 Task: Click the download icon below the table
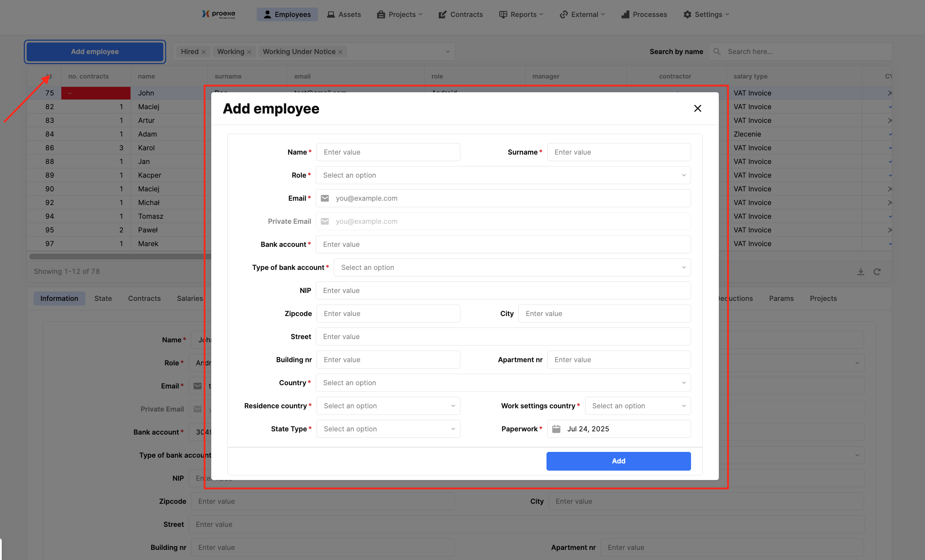point(860,271)
